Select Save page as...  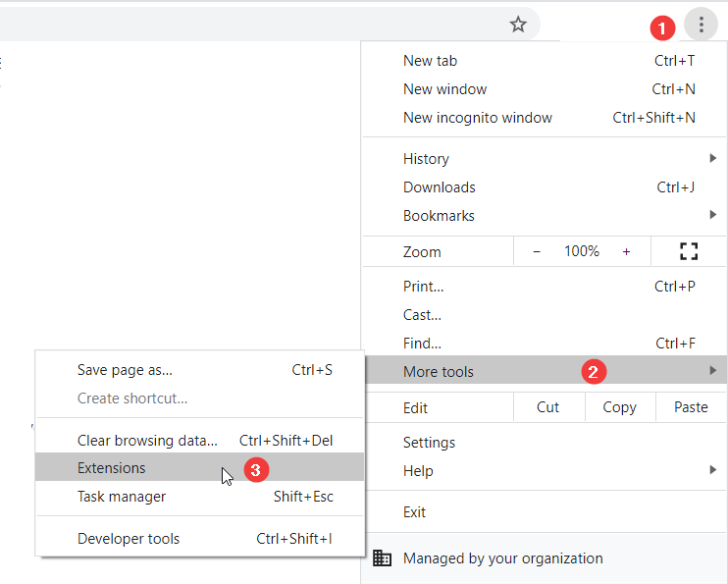click(199, 370)
